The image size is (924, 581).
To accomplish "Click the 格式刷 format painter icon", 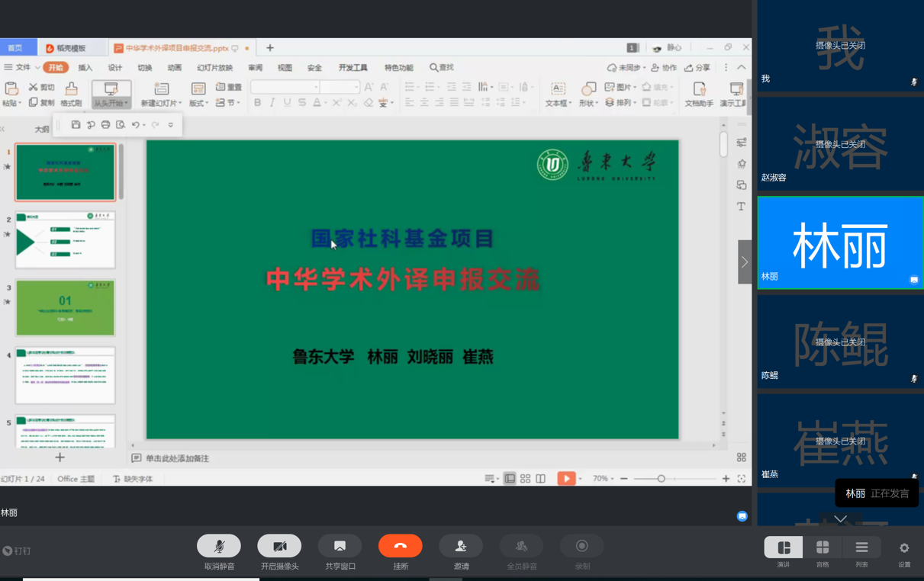I will pos(71,95).
